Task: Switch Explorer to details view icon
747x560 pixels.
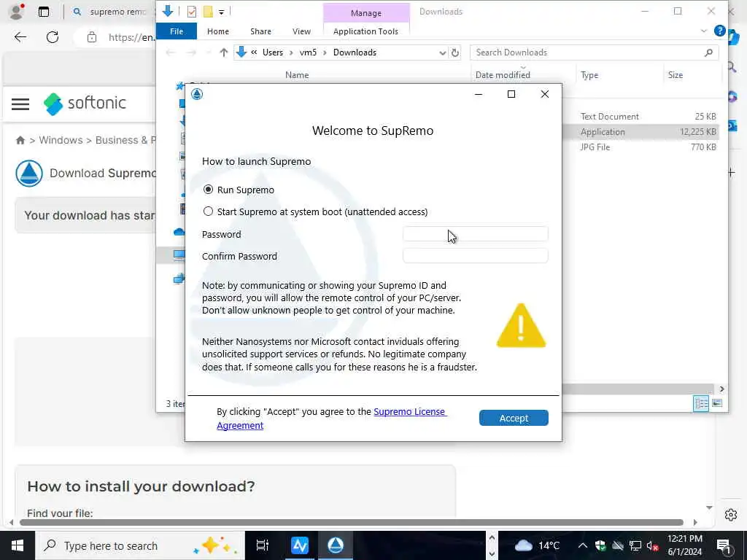Action: 701,403
